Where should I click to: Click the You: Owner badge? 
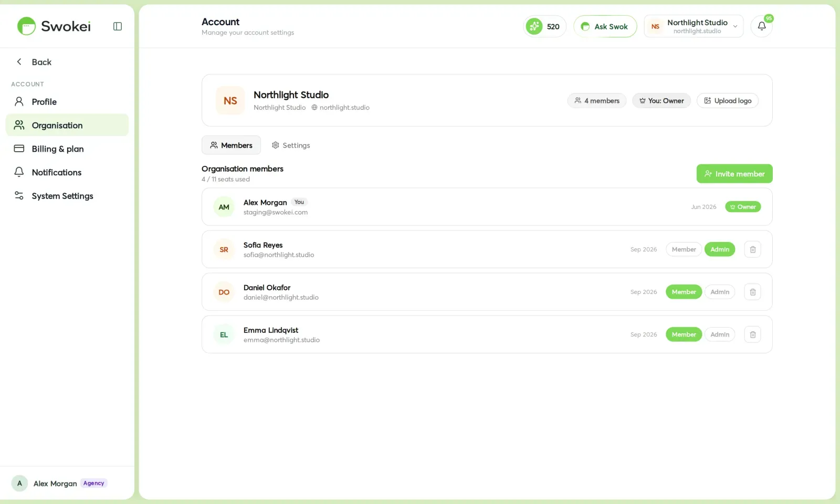pyautogui.click(x=661, y=101)
